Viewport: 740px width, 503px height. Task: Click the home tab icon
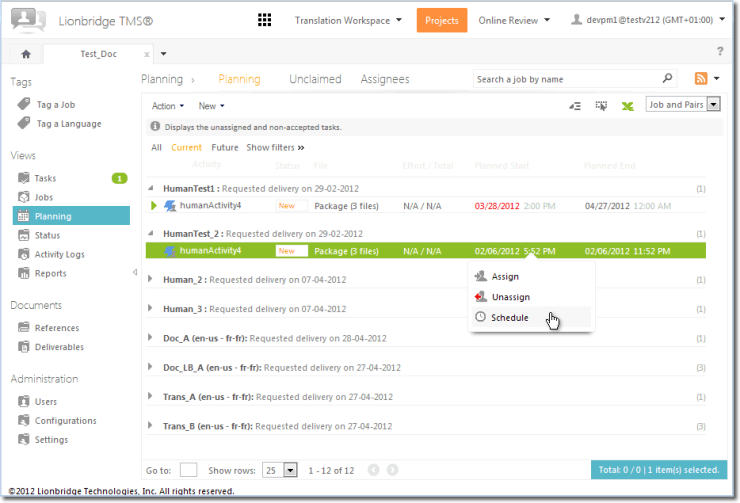(25, 54)
